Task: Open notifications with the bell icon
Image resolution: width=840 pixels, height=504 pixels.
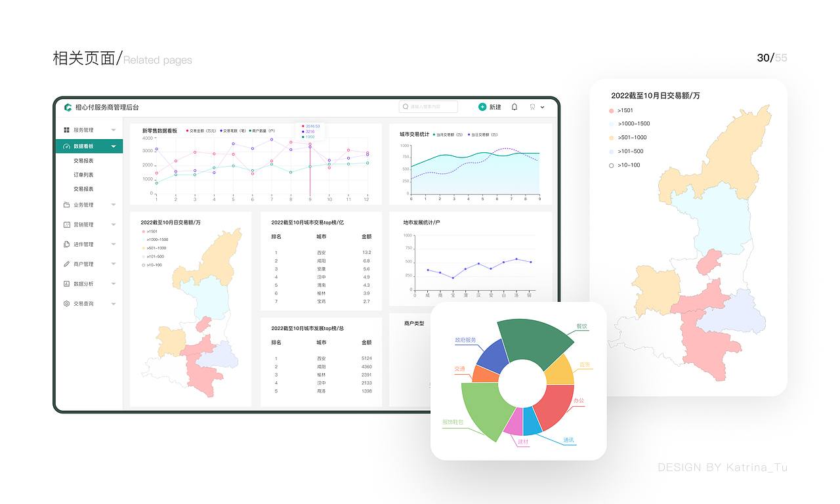Action: pos(514,107)
